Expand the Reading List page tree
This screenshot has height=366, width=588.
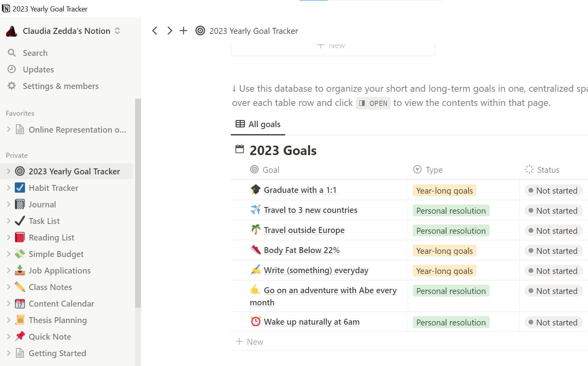pyautogui.click(x=9, y=237)
